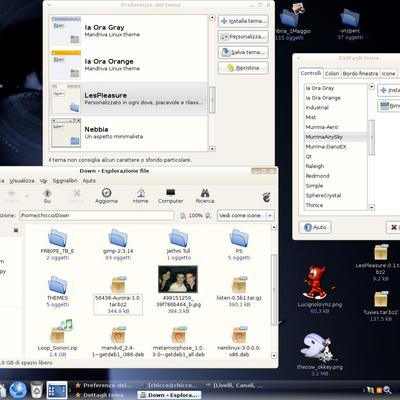Choose Raleigh in controls list
Viewport: 400px width, 400px height.
coord(335,166)
